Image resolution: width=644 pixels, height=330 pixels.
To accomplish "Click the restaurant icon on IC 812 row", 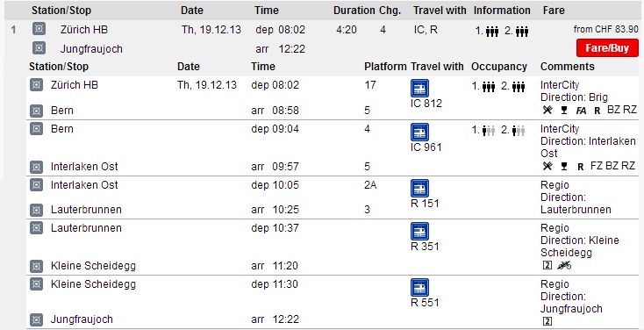I will 547,110.
